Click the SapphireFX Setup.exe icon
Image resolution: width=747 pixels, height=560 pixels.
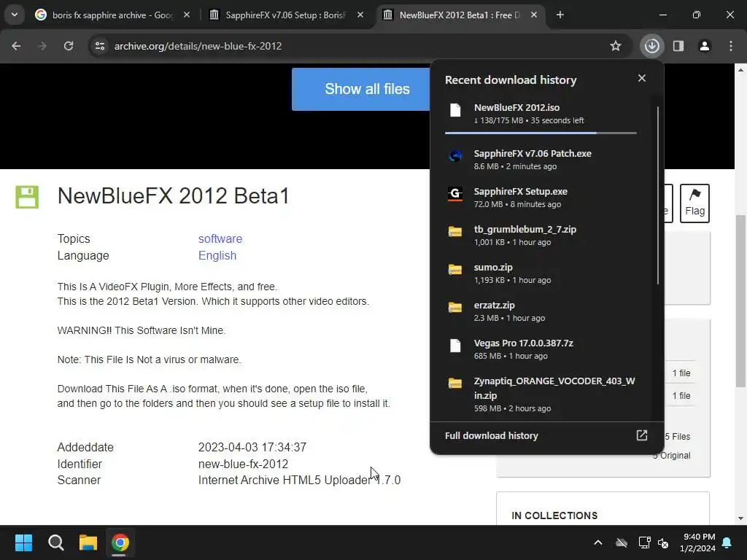point(455,194)
